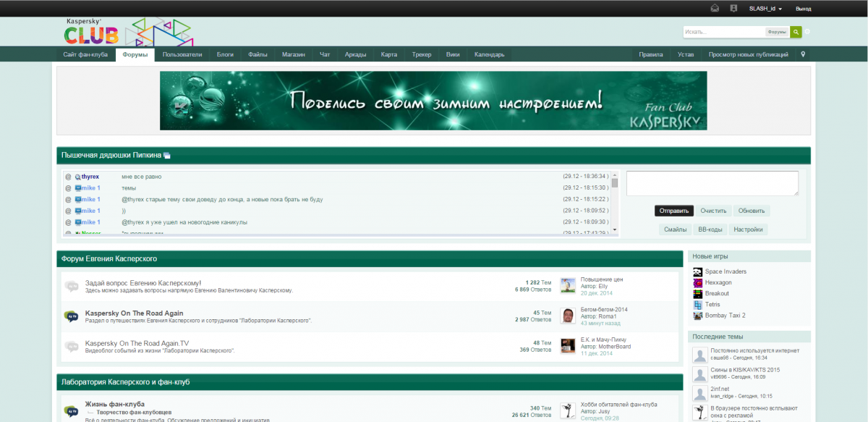Image resolution: width=868 pixels, height=422 pixels.
Task: Click the pop-out icon beside Пышечная дядюшки Пипкина
Action: pyautogui.click(x=167, y=156)
